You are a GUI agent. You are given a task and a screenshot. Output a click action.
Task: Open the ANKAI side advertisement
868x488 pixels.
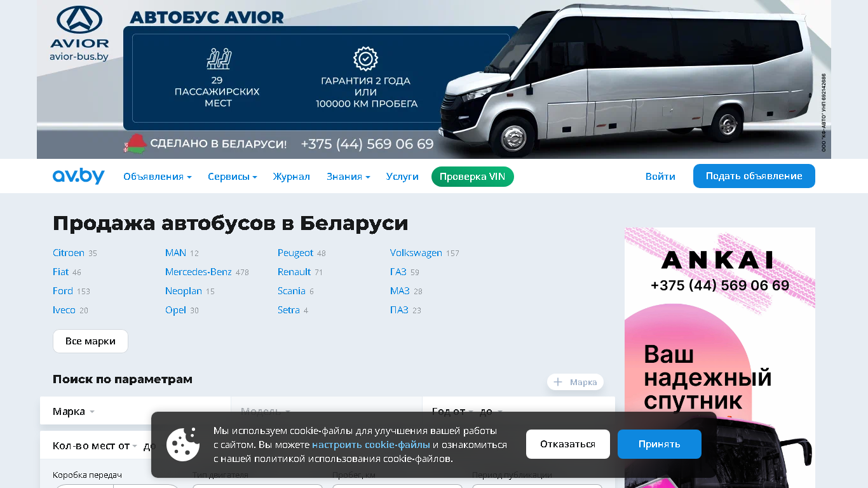pos(720,358)
